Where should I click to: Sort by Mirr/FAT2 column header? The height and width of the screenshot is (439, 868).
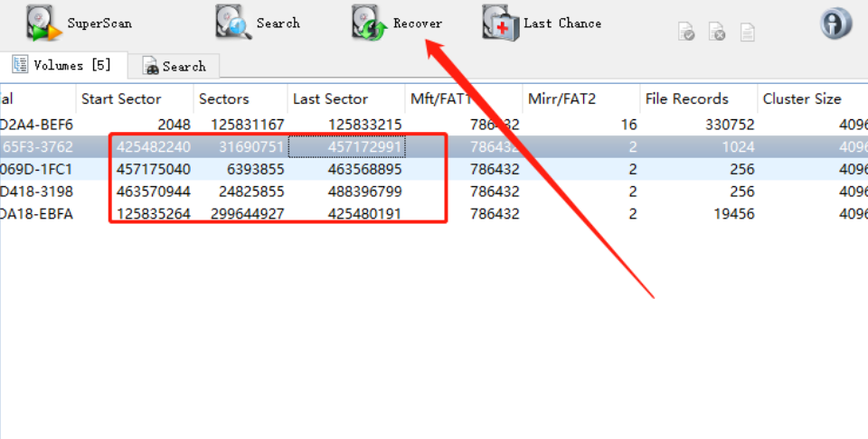click(580, 99)
